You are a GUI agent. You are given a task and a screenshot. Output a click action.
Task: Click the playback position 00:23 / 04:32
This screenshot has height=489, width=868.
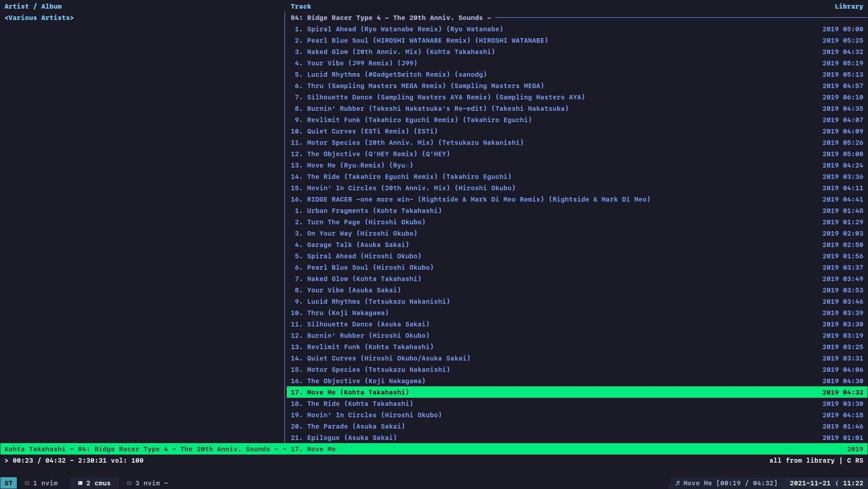[39, 460]
